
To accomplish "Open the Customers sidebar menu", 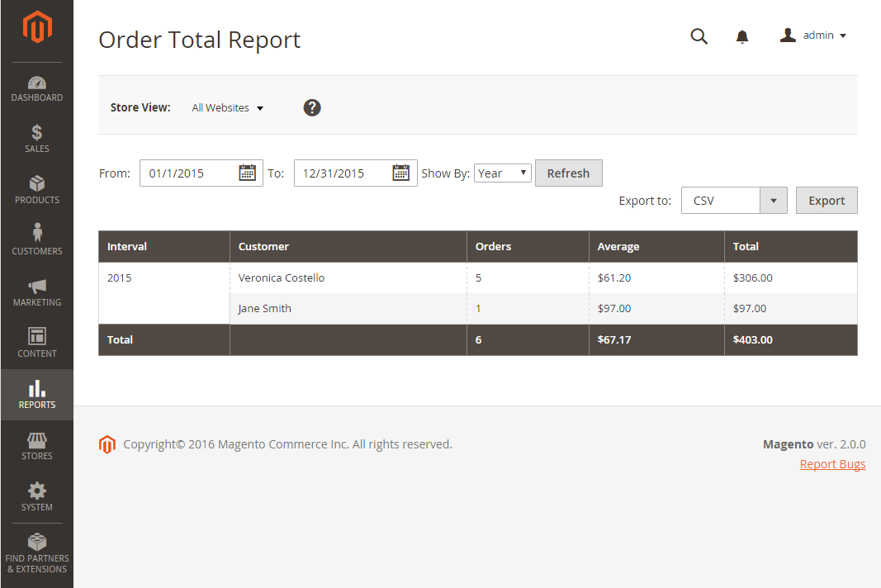I will pos(36,240).
